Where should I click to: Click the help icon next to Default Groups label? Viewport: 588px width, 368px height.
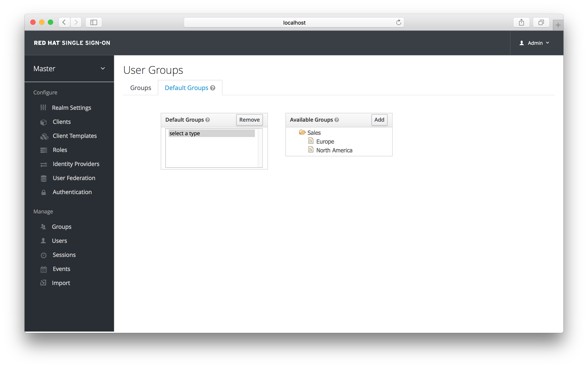click(x=208, y=120)
